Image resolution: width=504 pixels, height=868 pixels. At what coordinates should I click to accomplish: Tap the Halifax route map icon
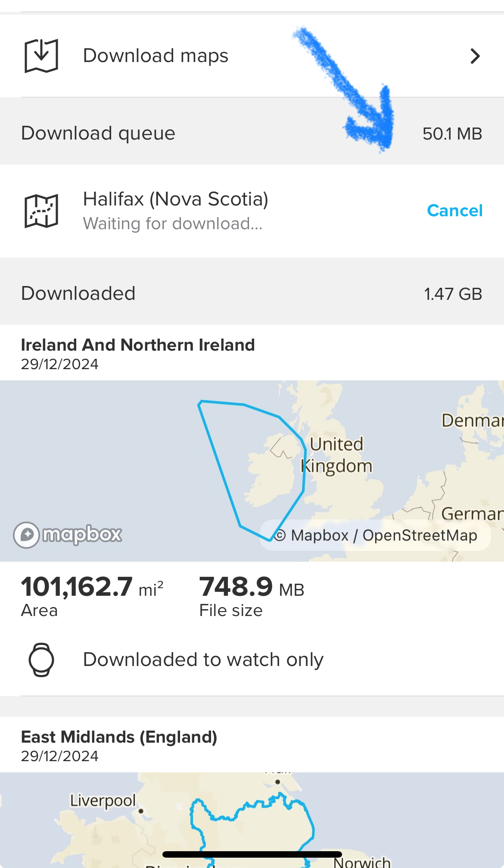pyautogui.click(x=41, y=211)
